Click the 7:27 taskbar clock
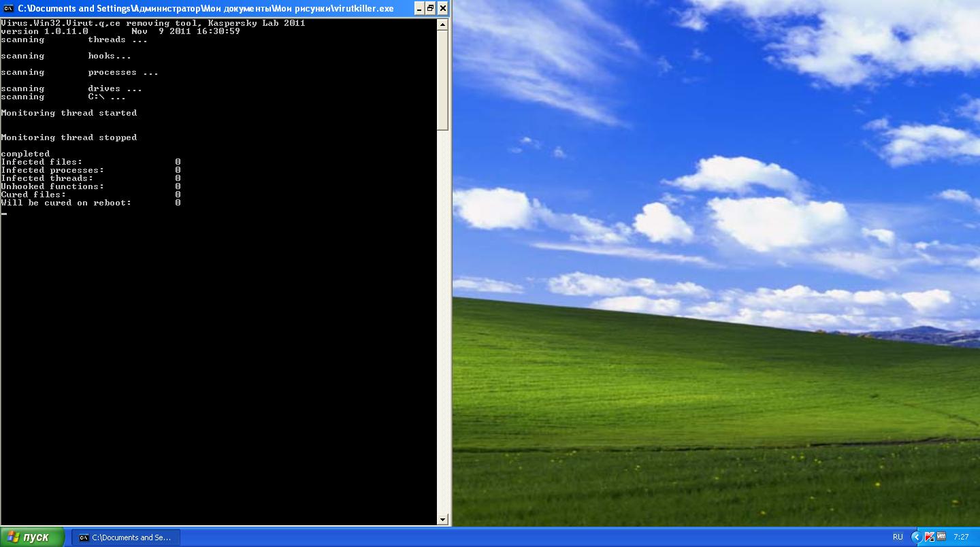 pos(961,537)
